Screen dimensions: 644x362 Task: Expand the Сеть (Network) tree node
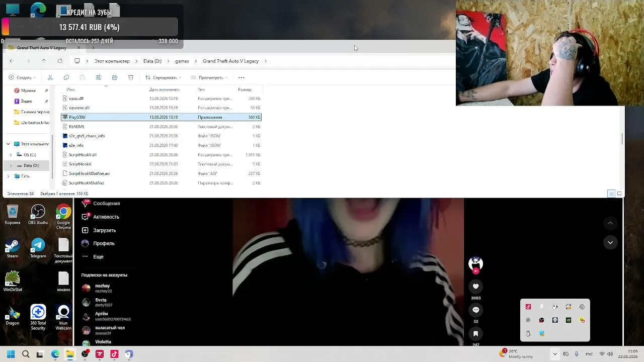click(8, 176)
